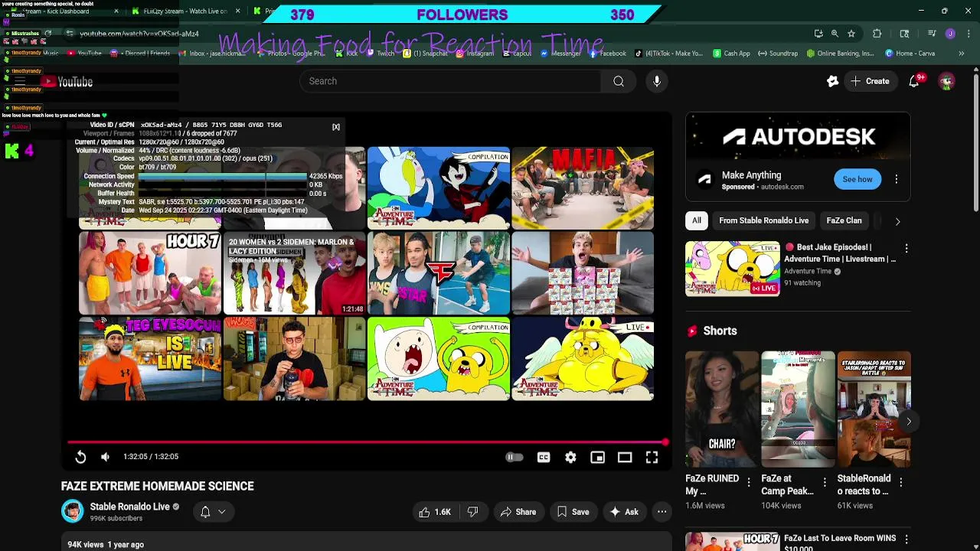Click the Ask button under the video
The height and width of the screenshot is (551, 980).
624,512
